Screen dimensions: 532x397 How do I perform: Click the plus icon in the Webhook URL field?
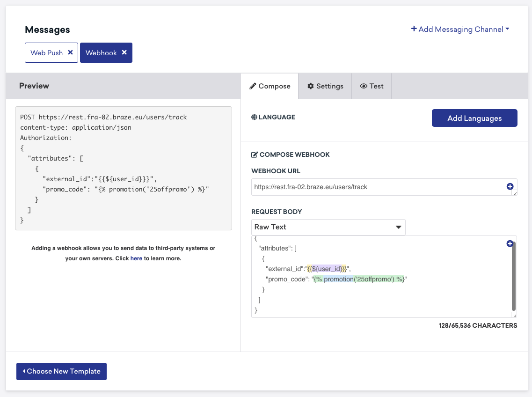click(510, 186)
